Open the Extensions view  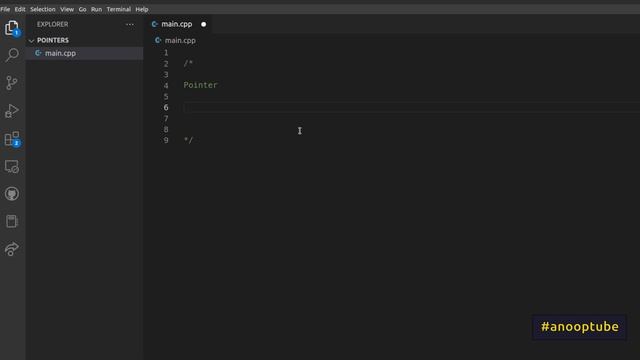click(x=12, y=139)
